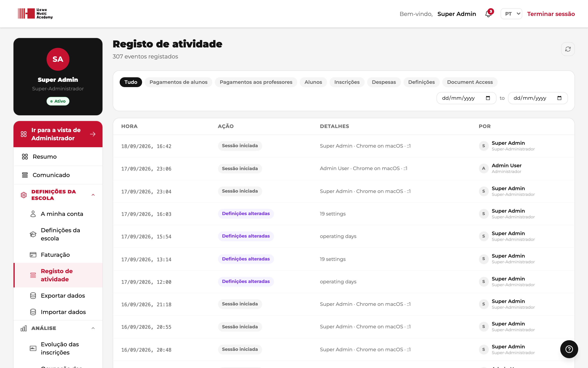Image resolution: width=588 pixels, height=368 pixels.
Task: Filter by Inscrições
Action: [x=347, y=82]
